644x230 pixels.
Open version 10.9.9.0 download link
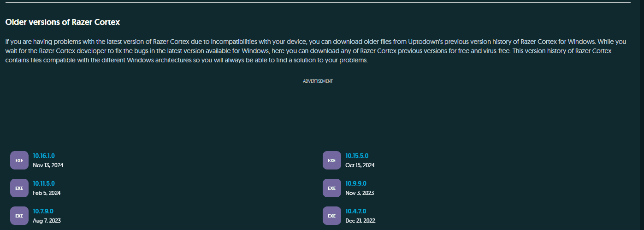pyautogui.click(x=356, y=183)
